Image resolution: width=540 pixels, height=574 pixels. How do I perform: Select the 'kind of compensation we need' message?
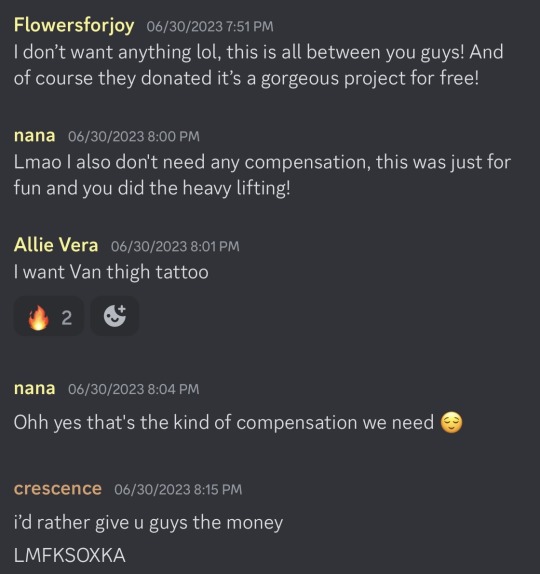pos(238,422)
